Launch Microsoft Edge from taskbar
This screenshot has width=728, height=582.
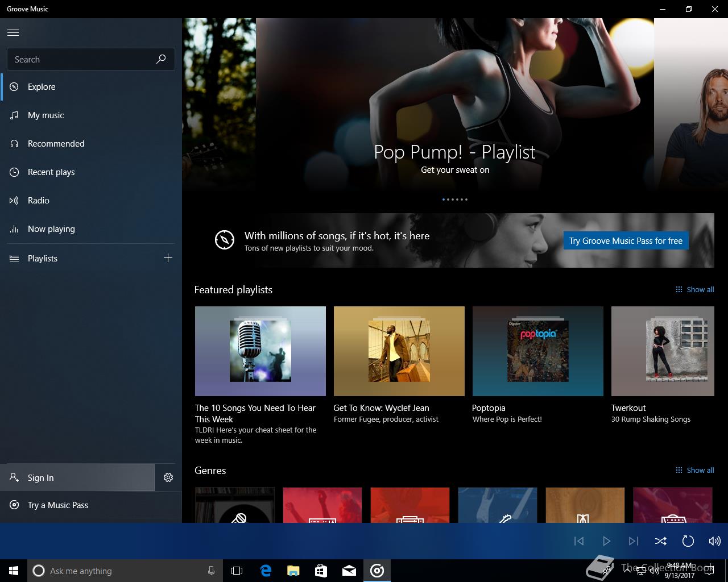coord(266,571)
